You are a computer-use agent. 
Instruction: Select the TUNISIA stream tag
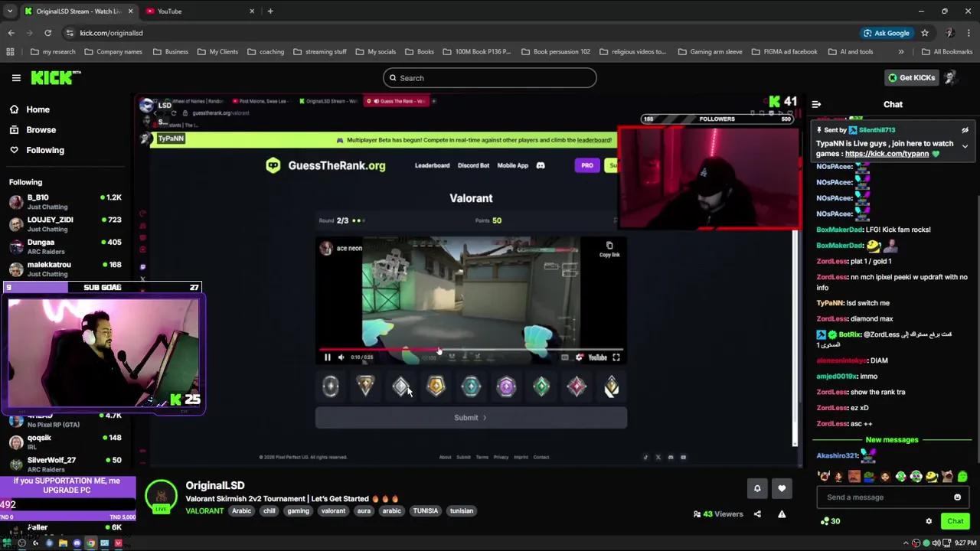tap(426, 511)
